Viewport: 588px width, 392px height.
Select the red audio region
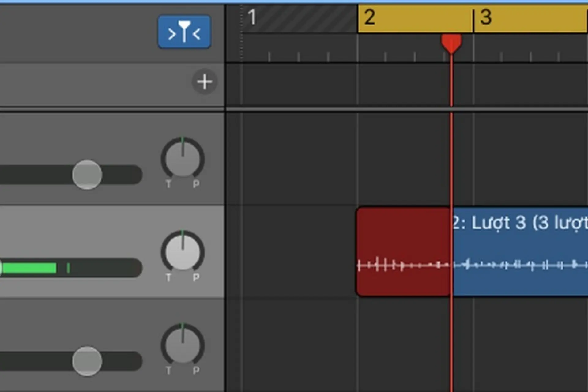pos(403,252)
